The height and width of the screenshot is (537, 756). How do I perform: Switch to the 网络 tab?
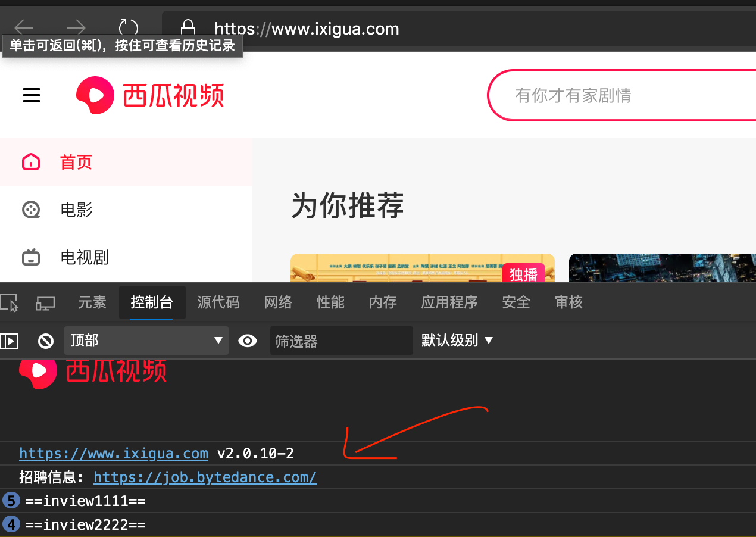click(278, 302)
